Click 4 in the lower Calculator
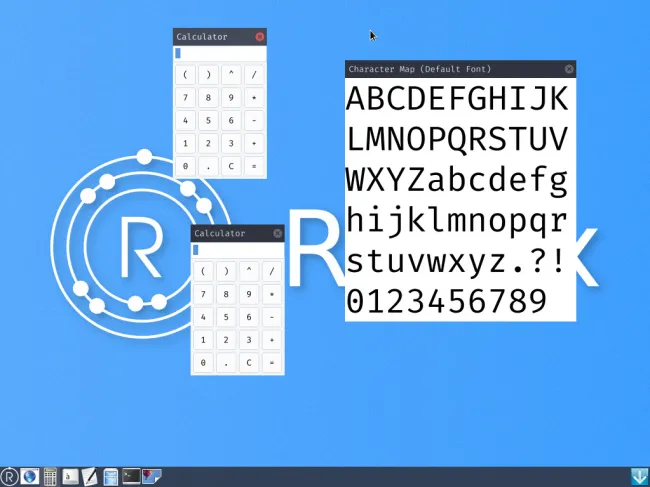 [x=203, y=317]
